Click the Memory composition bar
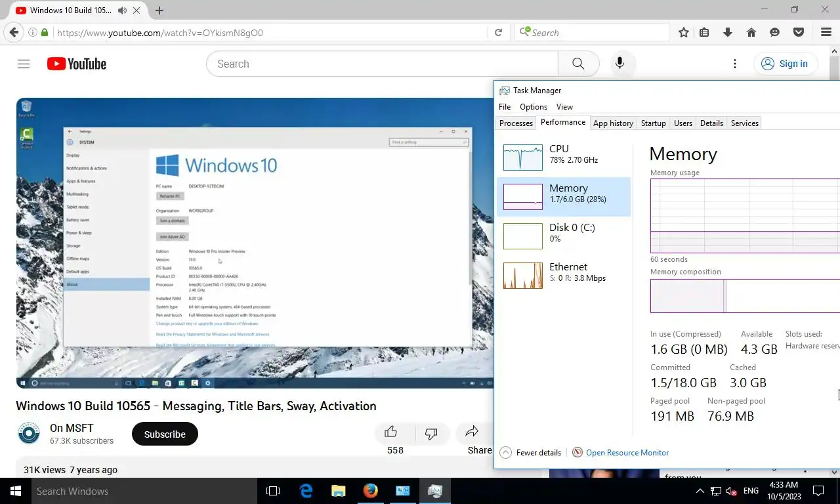 (x=745, y=296)
